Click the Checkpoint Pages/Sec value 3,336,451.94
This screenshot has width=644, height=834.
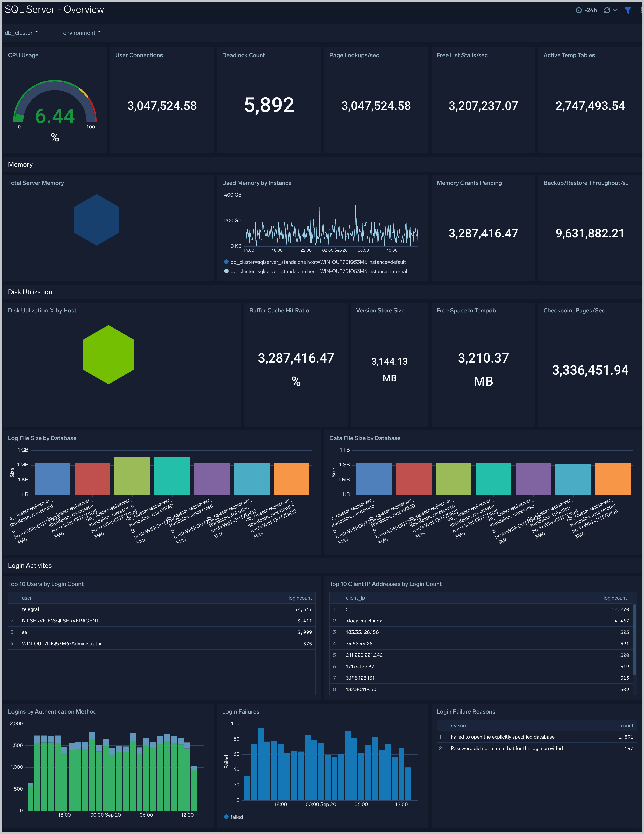[x=590, y=370]
